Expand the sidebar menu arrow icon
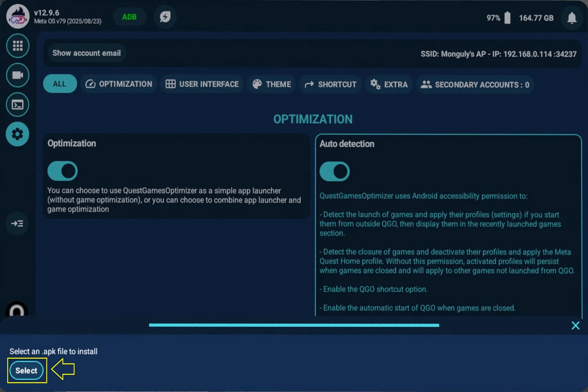The width and height of the screenshot is (588, 392). [x=17, y=223]
